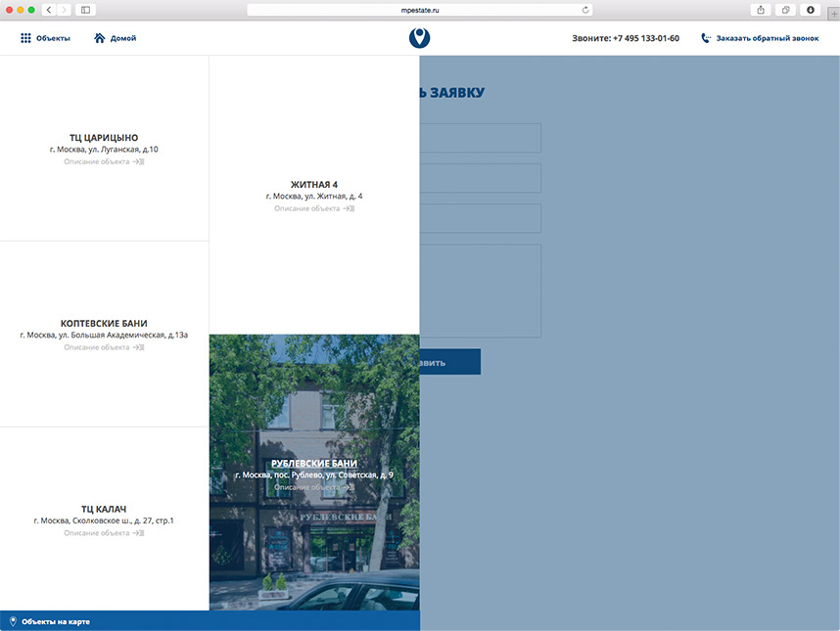Click the site logo in header
The width and height of the screenshot is (840, 631).
click(x=420, y=38)
